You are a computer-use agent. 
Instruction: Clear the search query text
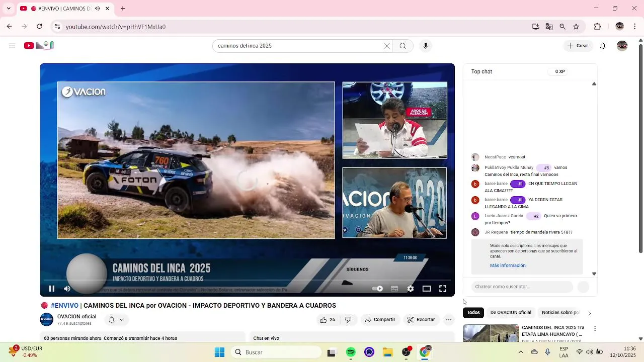pos(386,46)
